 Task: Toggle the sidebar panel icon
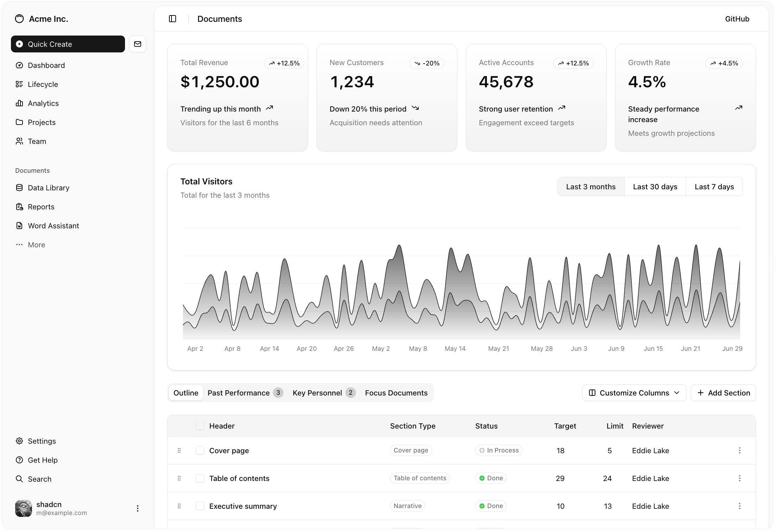pos(173,19)
